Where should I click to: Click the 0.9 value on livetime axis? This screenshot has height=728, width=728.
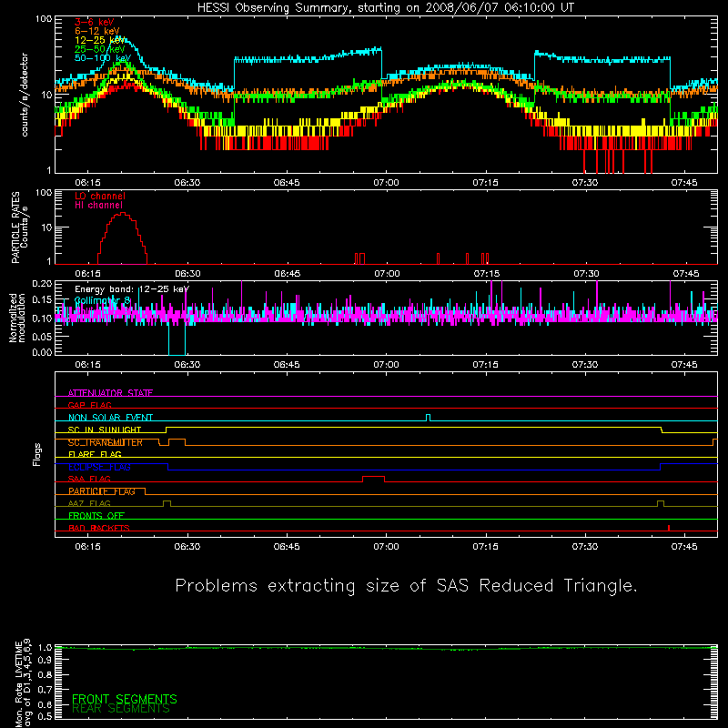(x=45, y=661)
